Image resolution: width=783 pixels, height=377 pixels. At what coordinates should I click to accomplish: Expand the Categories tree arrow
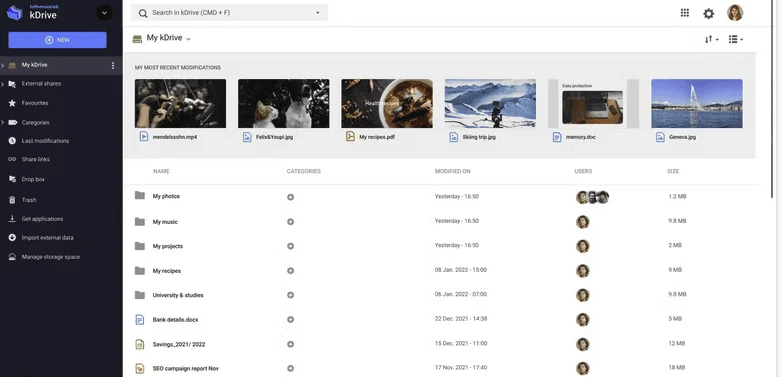pyautogui.click(x=2, y=122)
